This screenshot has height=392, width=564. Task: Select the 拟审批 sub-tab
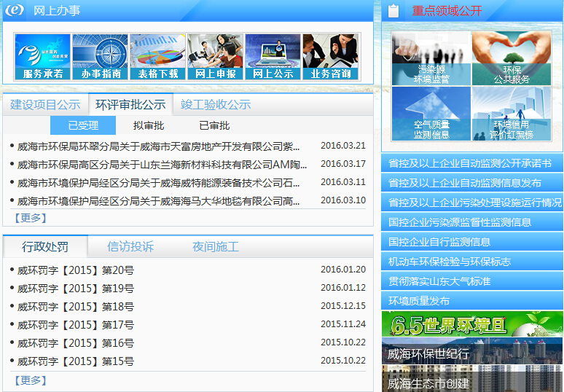(149, 125)
